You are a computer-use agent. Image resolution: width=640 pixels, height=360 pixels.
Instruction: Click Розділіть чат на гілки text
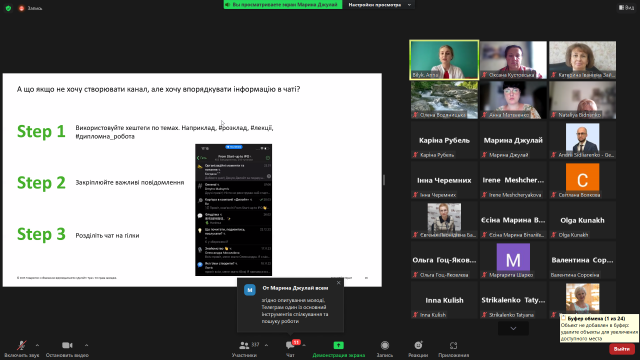point(107,236)
